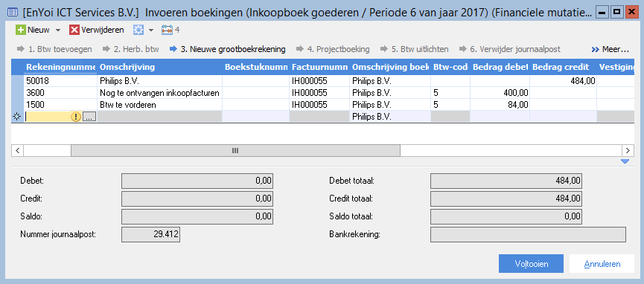Click the Bedrag debet column header
The image size is (644, 284).
click(x=500, y=67)
